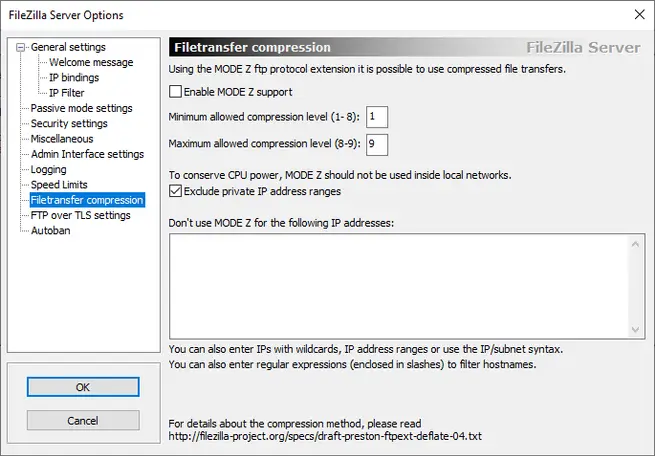655x456 pixels.
Task: Uncheck Exclude private IP address ranges
Action: tap(176, 191)
